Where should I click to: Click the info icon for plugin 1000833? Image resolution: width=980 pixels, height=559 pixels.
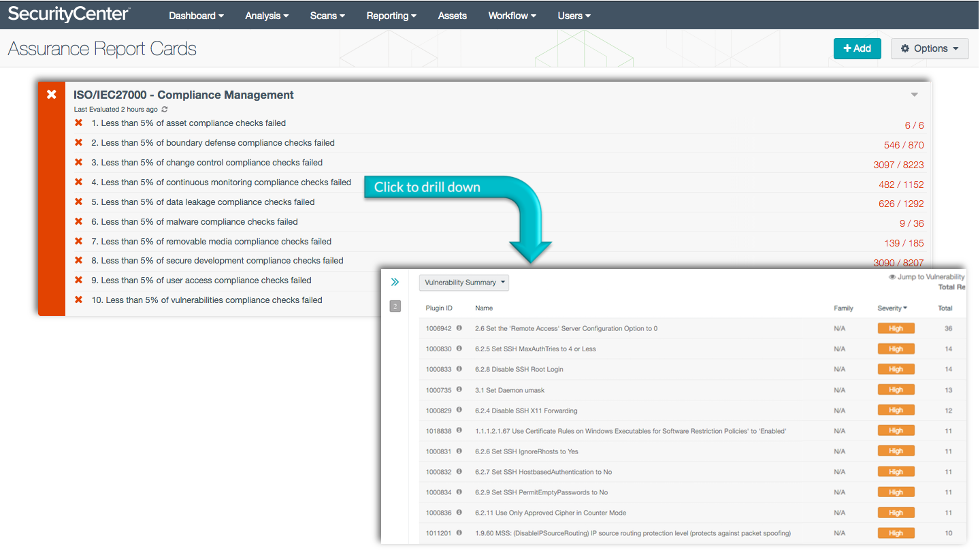pos(459,369)
